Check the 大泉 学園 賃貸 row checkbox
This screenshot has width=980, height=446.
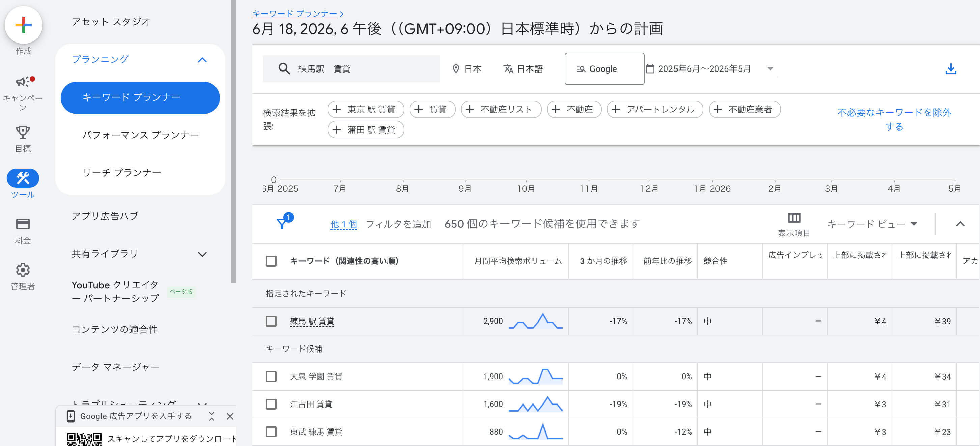(x=271, y=377)
